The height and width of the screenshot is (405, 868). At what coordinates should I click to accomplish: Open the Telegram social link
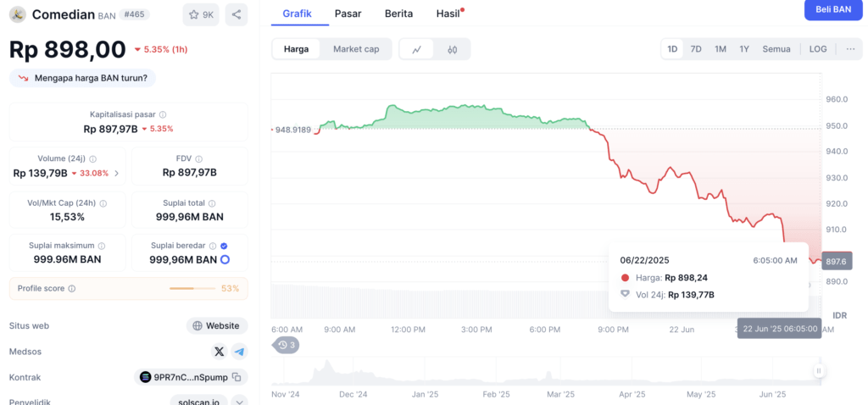pyautogui.click(x=239, y=352)
